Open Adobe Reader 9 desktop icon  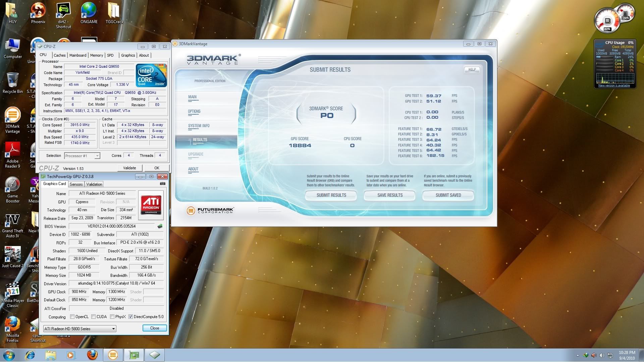point(13,155)
